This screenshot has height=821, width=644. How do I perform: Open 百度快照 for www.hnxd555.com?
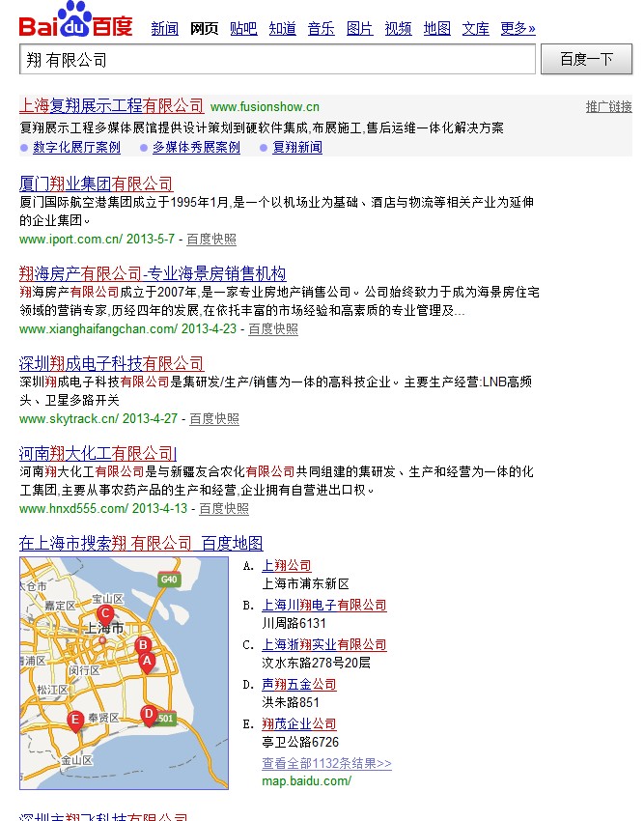point(224,508)
